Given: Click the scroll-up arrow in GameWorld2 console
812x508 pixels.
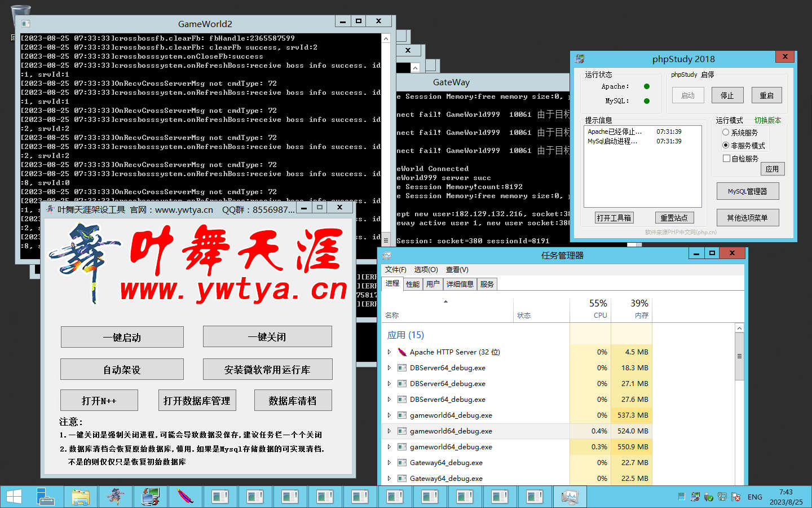Looking at the screenshot, I should point(386,38).
